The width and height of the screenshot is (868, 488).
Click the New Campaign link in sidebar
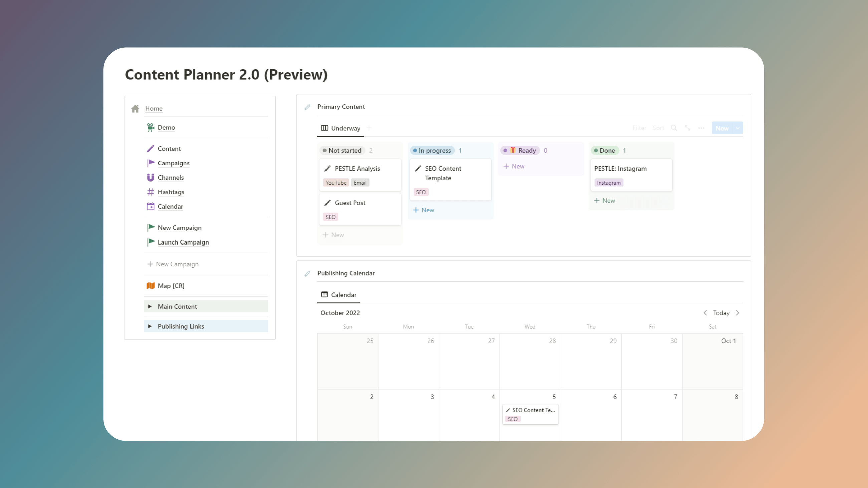coord(179,228)
